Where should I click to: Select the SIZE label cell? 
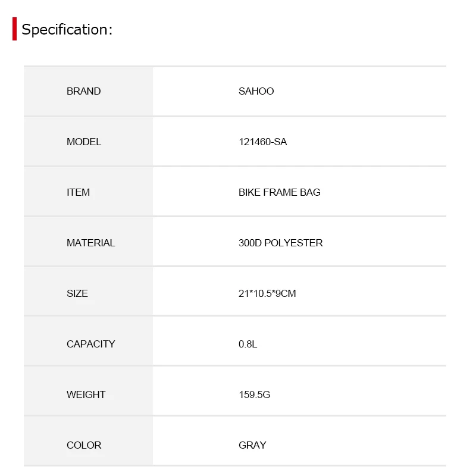pyautogui.click(x=88, y=293)
